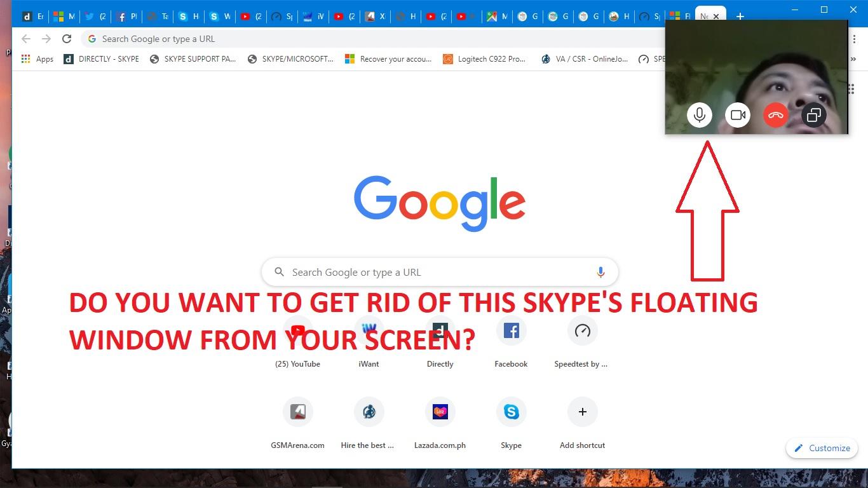Open the GSMArena.com shortcut tile
This screenshot has width=868, height=488.
tap(297, 423)
